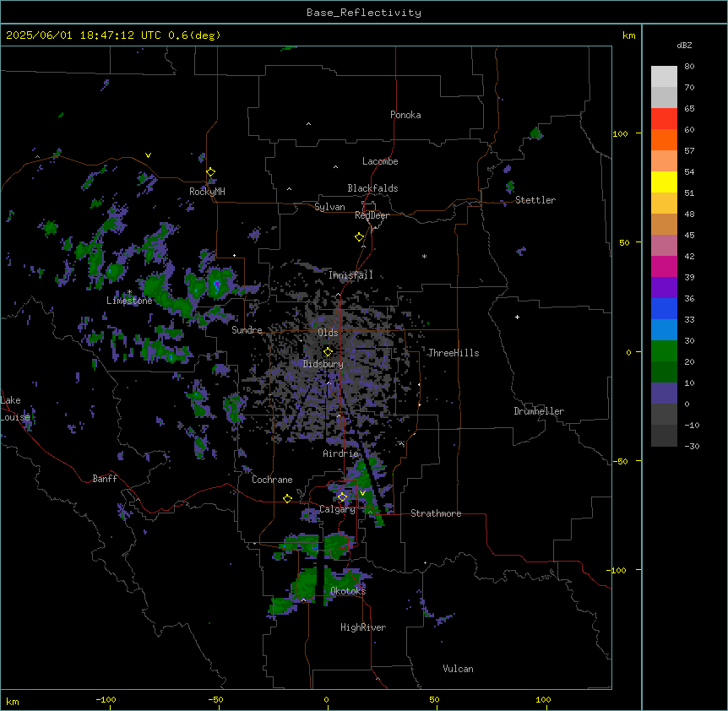Click the Banff label
This screenshot has height=711, width=728.
tap(105, 479)
